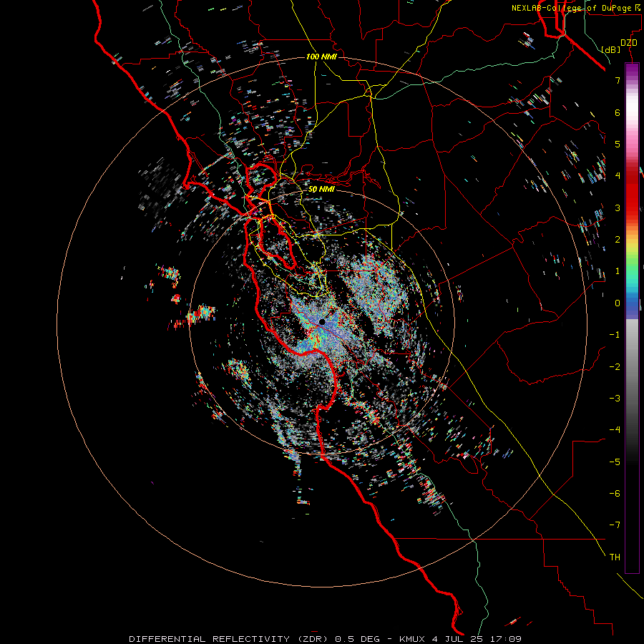This screenshot has height=644, width=644.
Task: Click the black radar site dot
Action: click(x=322, y=322)
